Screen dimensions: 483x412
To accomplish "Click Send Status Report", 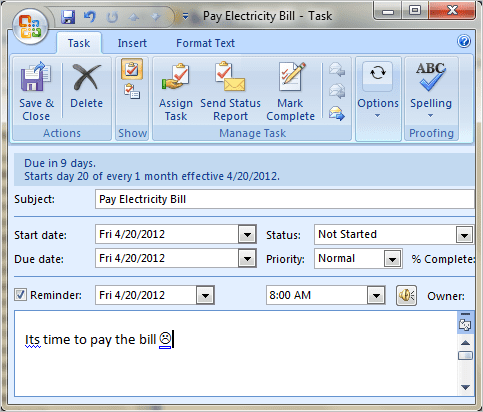I will tap(230, 91).
